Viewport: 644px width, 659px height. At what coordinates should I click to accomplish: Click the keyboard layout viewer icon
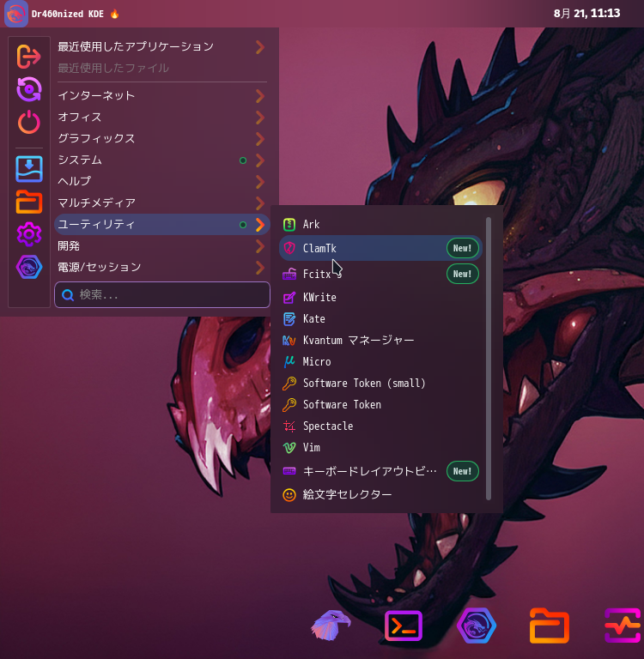point(289,471)
